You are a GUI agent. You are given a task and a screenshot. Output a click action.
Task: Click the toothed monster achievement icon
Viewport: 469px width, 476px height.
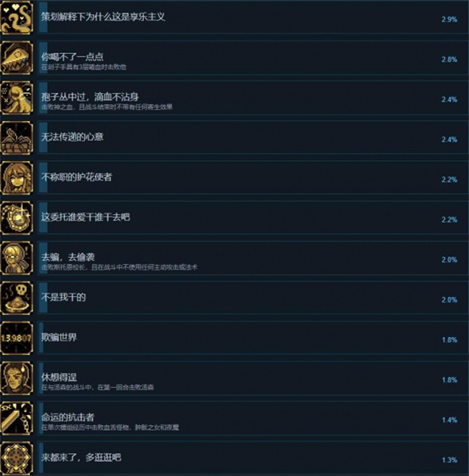tap(16, 58)
